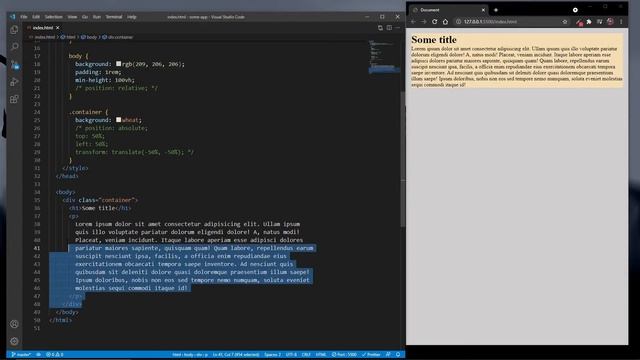Click 'min-height: 100vh;' on line 20
The width and height of the screenshot is (640, 360).
click(104, 80)
